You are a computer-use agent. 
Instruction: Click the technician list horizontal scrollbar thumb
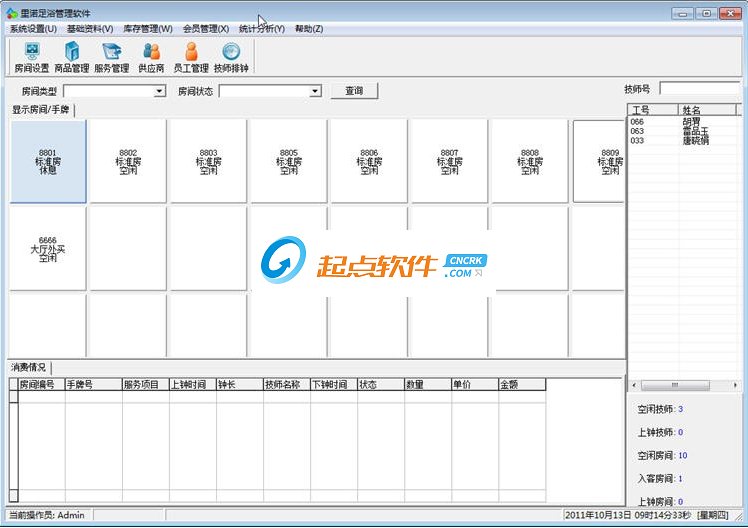click(x=675, y=385)
